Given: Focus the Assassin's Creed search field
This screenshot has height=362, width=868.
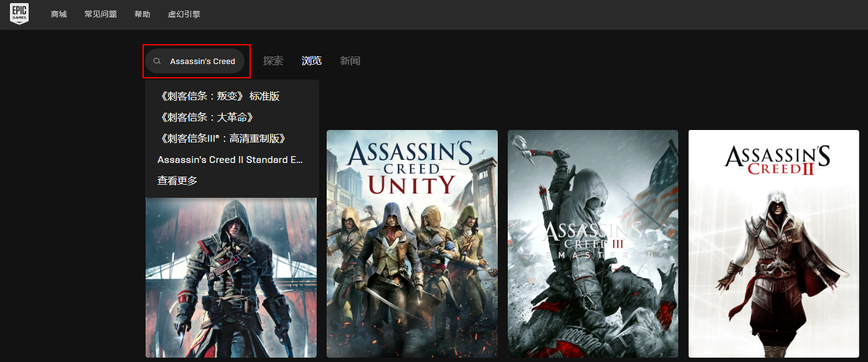Looking at the screenshot, I should coord(195,61).
